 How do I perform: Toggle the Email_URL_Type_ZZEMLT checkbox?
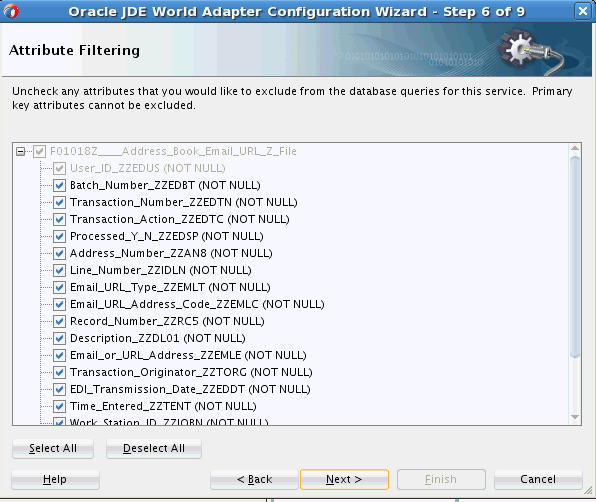59,287
